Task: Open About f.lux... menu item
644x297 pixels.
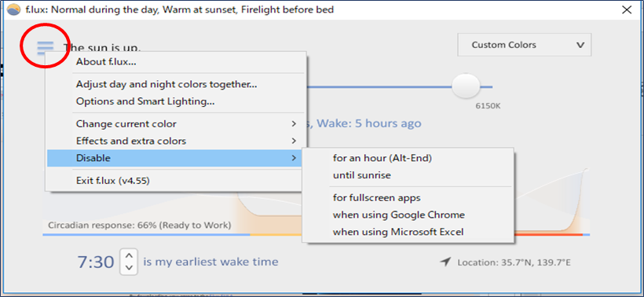Action: point(176,62)
